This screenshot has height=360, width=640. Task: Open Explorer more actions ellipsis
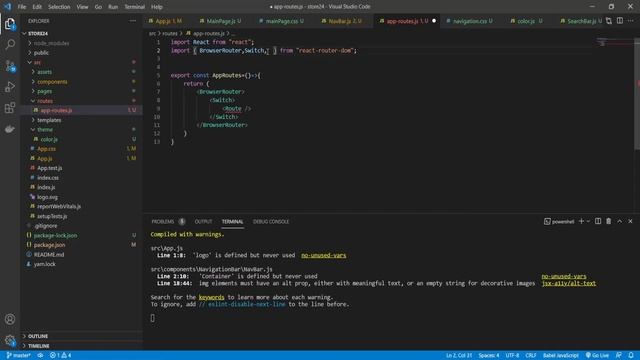pyautogui.click(x=133, y=21)
